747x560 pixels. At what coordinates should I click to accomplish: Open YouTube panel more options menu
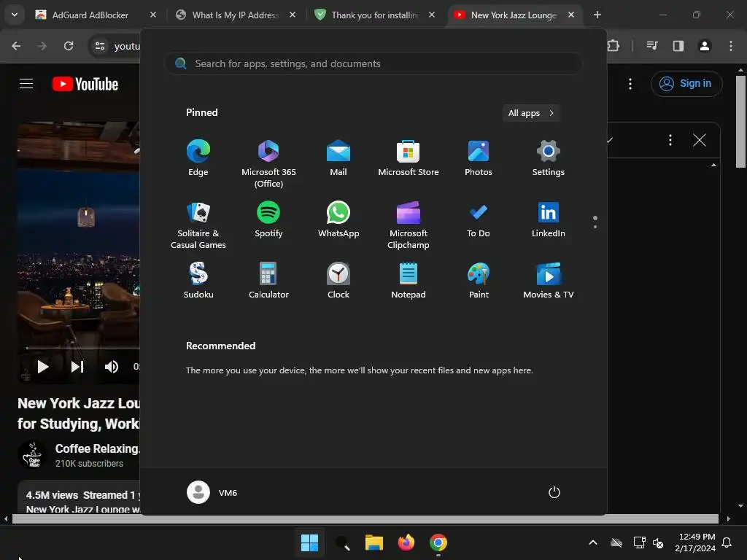pos(670,140)
